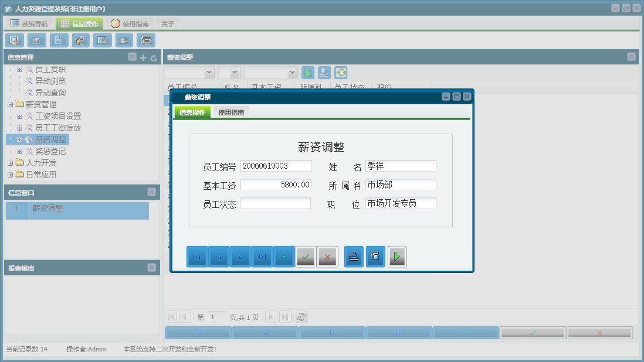Click the person-with-computer toolbar icon
The height and width of the screenshot is (362, 644).
(x=80, y=40)
